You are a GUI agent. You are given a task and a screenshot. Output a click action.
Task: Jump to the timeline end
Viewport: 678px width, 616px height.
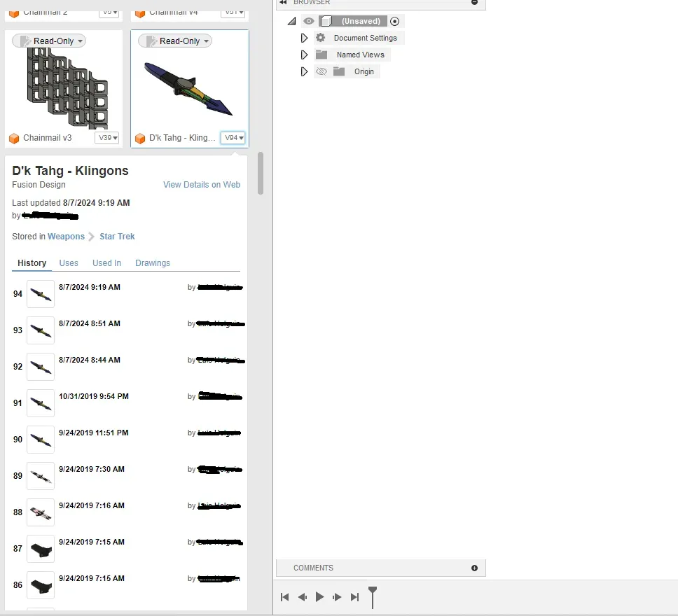click(354, 597)
